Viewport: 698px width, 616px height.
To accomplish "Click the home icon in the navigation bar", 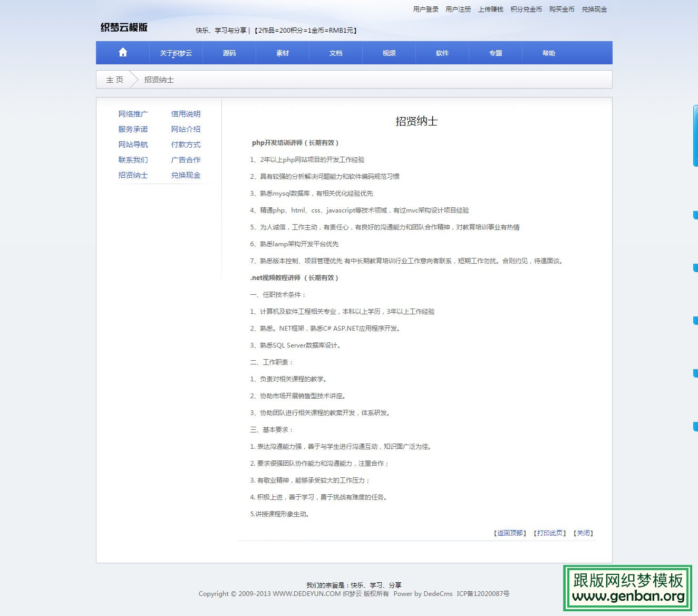I will click(122, 52).
